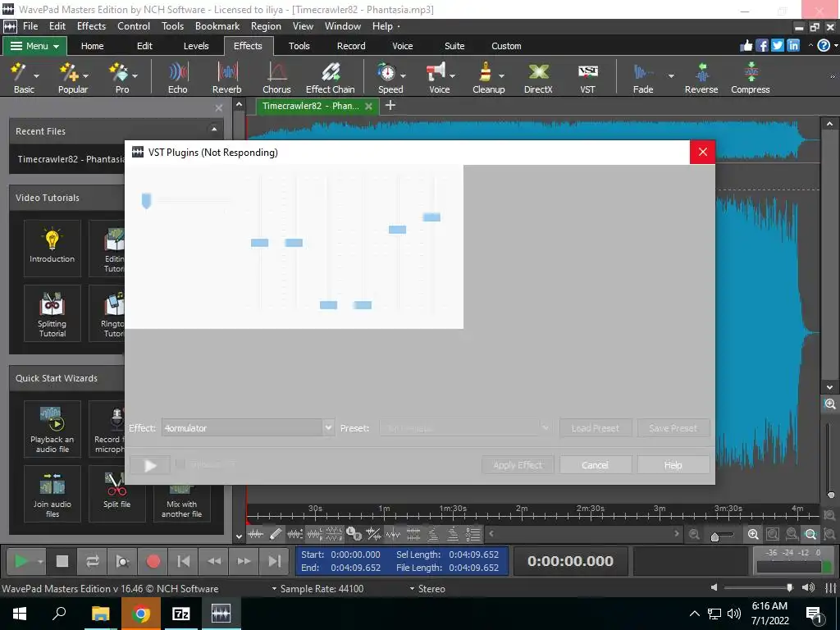This screenshot has height=630, width=840.
Task: Select the pencil edit tool below waveform
Action: (x=276, y=533)
